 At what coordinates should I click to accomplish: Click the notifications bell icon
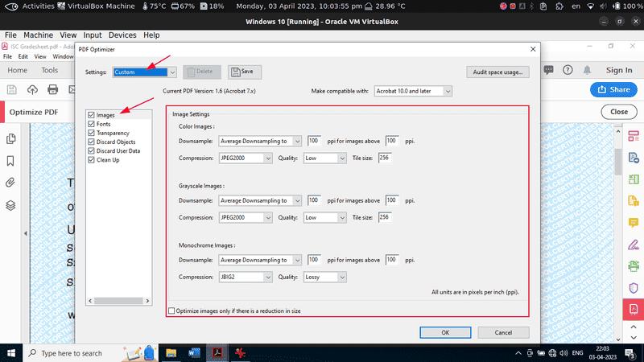click(588, 70)
